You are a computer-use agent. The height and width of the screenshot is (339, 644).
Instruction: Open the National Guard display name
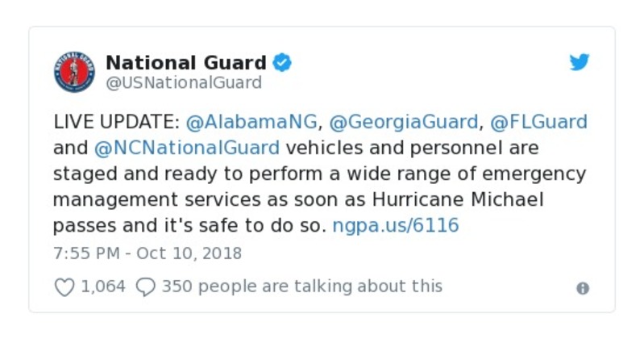(x=185, y=62)
